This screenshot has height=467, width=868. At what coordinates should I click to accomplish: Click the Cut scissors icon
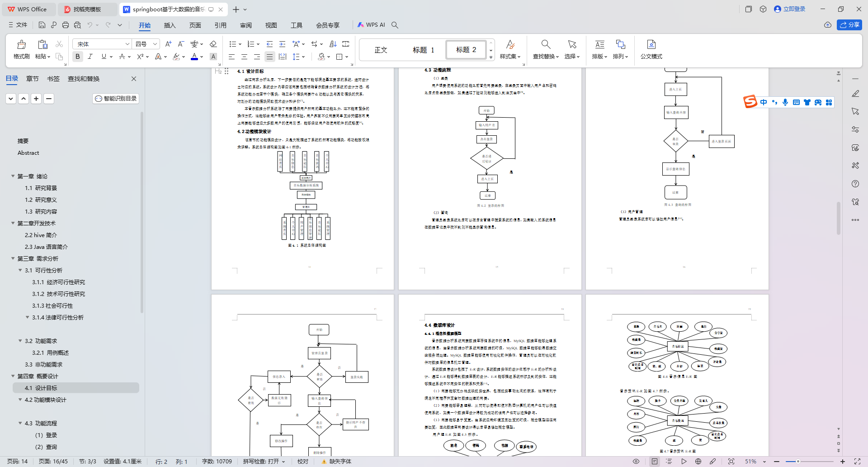point(59,44)
